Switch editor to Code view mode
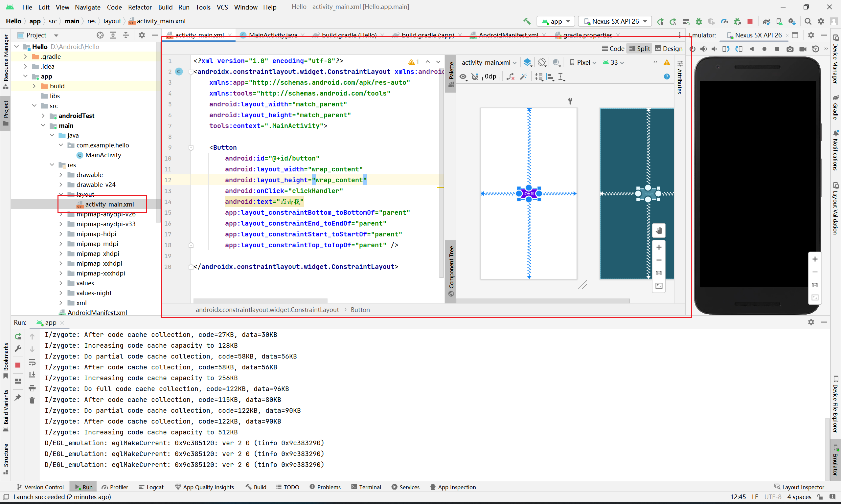 coord(613,49)
